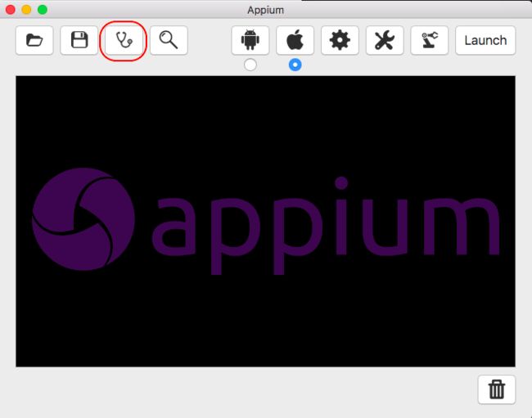The image size is (532, 418).
Task: Close the Appium window
Action: (x=11, y=10)
